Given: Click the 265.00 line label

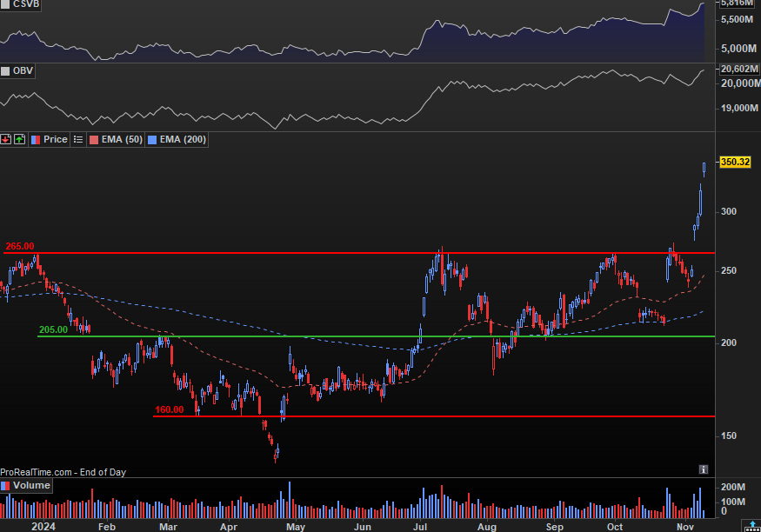Looking at the screenshot, I should pyautogui.click(x=20, y=246).
